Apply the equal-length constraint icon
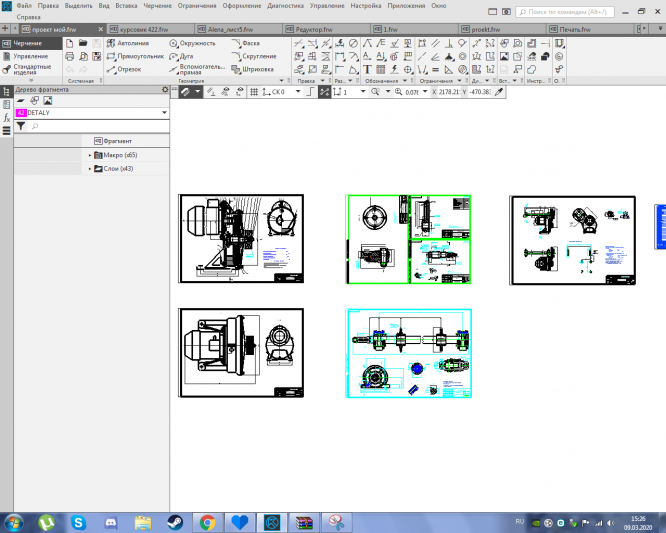This screenshot has height=533, width=666. [x=435, y=69]
